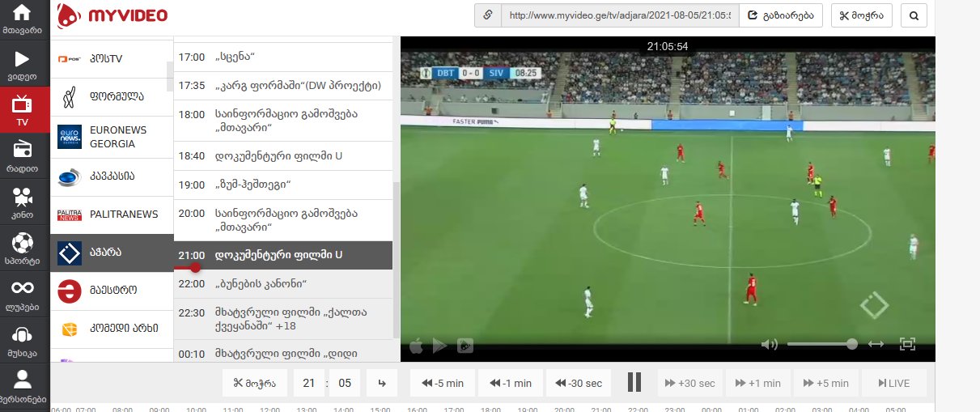The image size is (980, 412).
Task: Open the 19:00 „ჩემ-ჰეშთეგი“ program
Action: coord(283,185)
